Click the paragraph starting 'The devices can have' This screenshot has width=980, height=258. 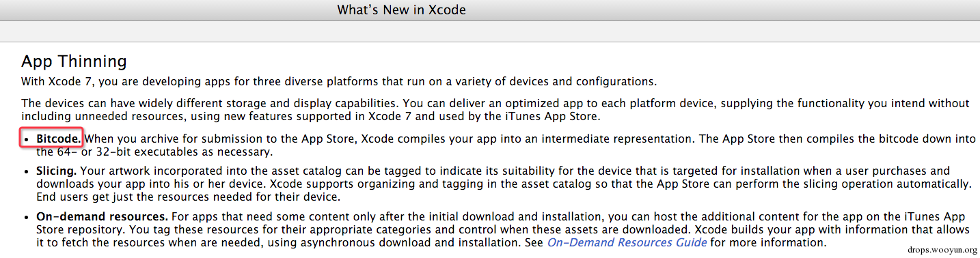[x=495, y=109]
